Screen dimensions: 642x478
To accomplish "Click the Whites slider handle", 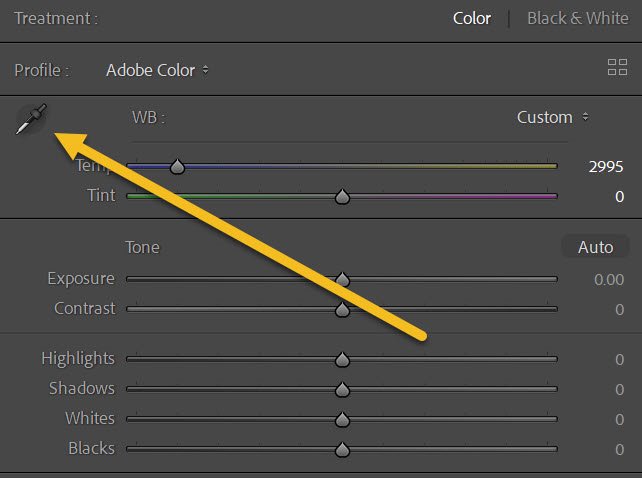I will tap(342, 419).
